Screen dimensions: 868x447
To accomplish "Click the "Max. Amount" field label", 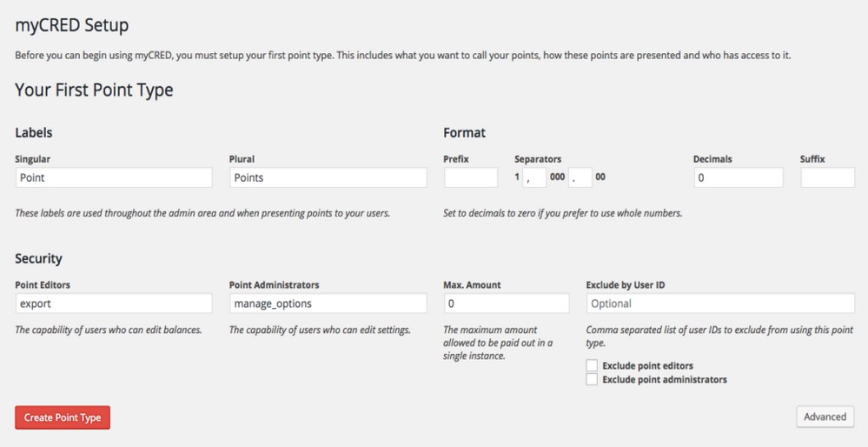I will click(x=472, y=284).
